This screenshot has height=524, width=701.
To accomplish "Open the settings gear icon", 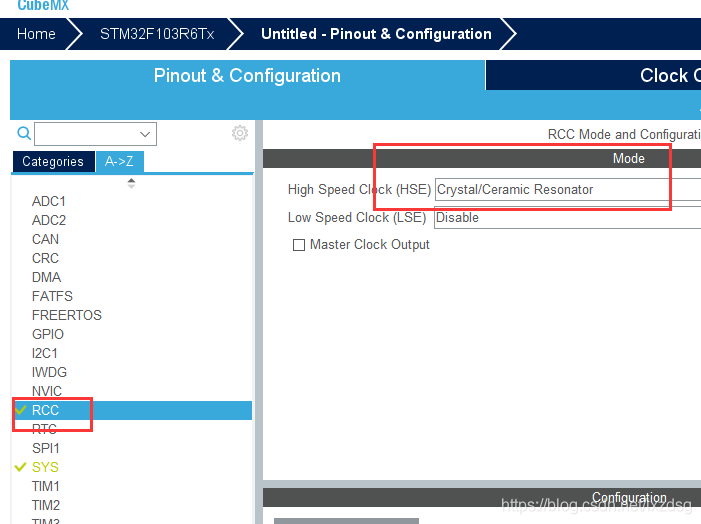I will [240, 133].
